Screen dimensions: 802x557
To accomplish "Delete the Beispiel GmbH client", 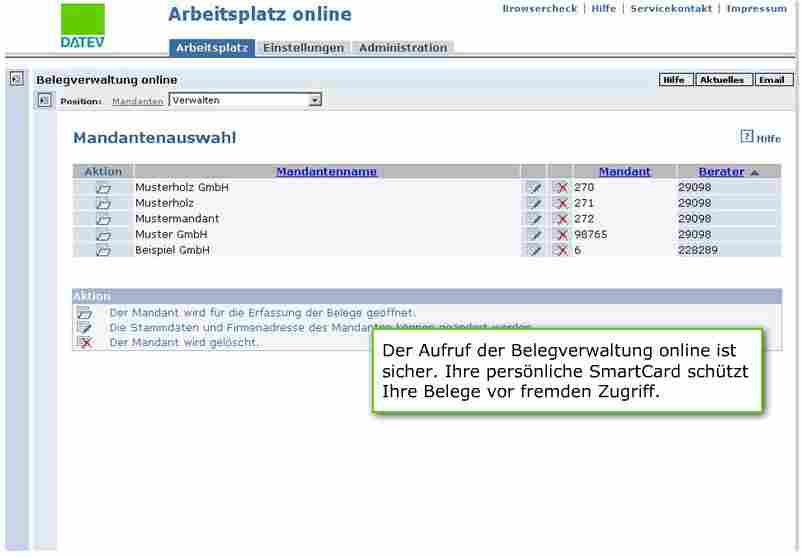I will pos(562,251).
